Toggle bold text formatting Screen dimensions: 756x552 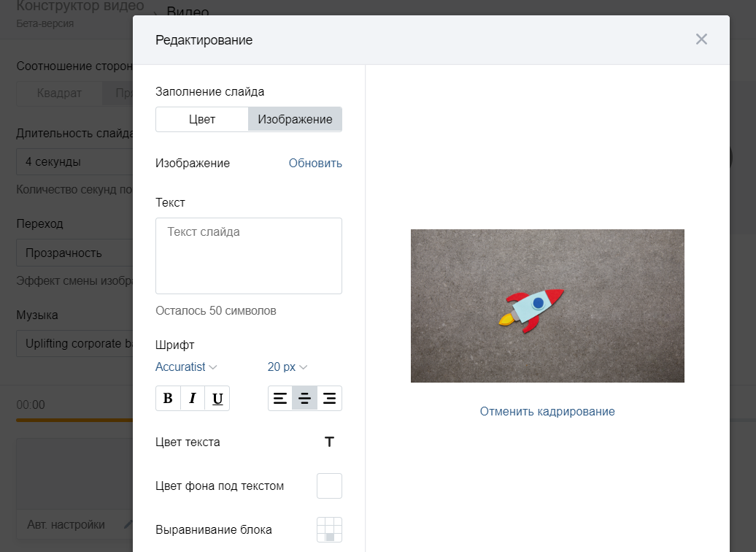168,399
